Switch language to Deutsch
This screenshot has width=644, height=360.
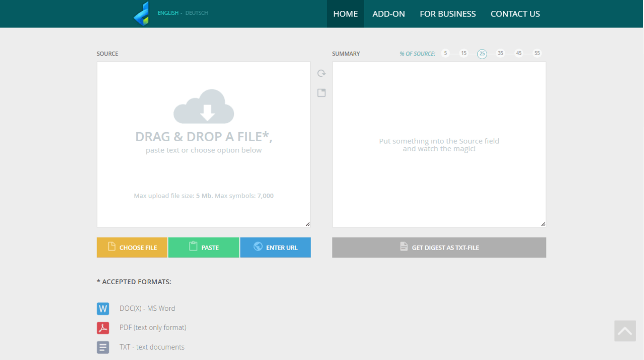click(197, 13)
